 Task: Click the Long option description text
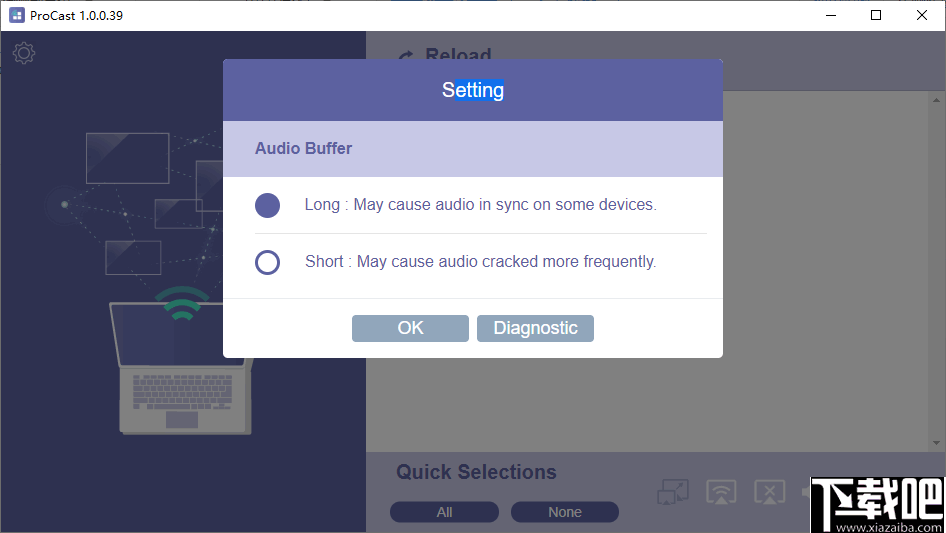(x=480, y=205)
